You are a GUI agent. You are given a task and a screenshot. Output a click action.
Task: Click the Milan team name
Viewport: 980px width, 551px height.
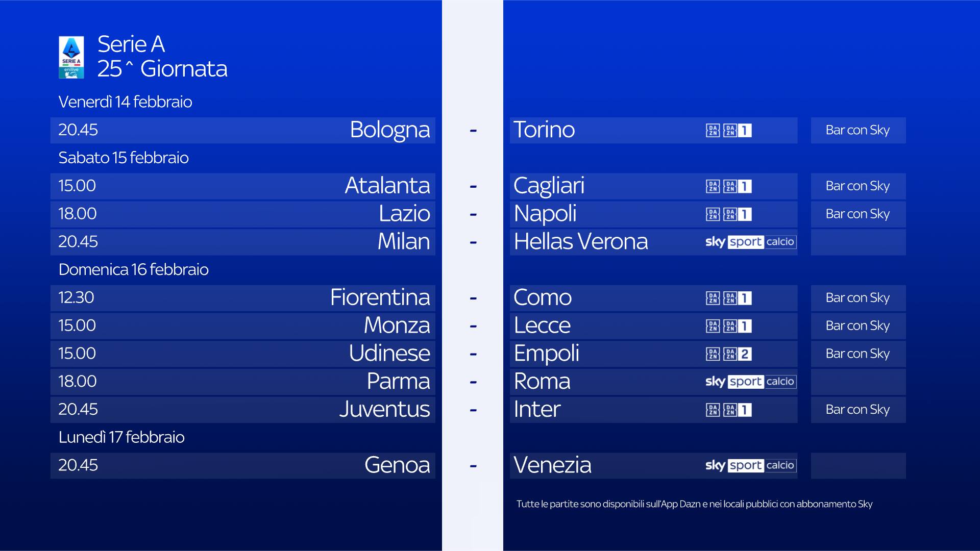tap(403, 242)
